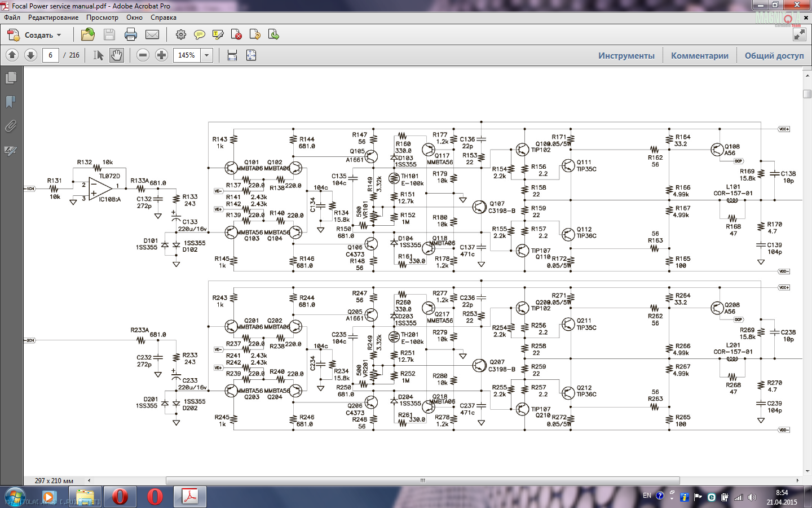The image size is (812, 508).
Task: Print the document with printer icon
Action: [131, 35]
